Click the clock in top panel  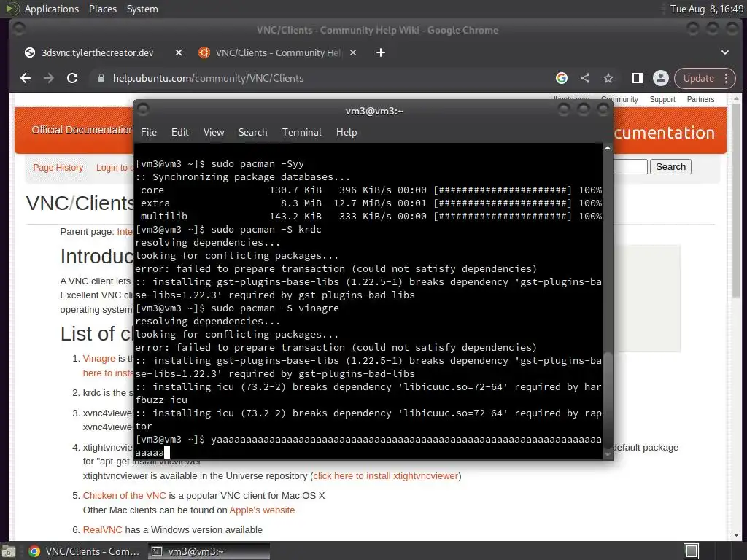pos(706,9)
